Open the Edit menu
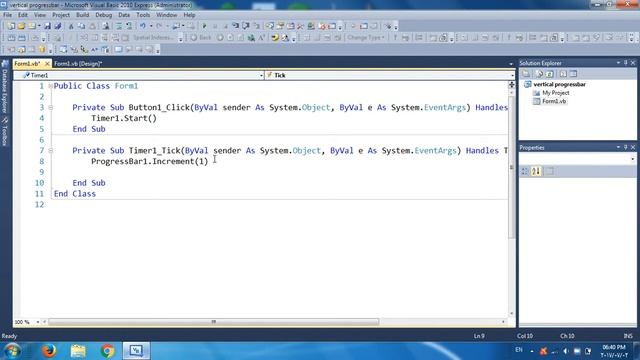The image size is (640, 360). coord(23,15)
